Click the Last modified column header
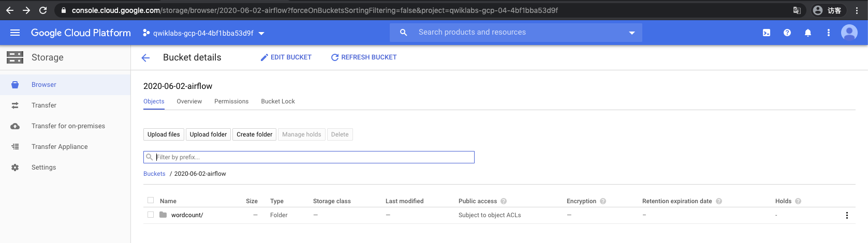This screenshot has height=243, width=868. [404, 201]
